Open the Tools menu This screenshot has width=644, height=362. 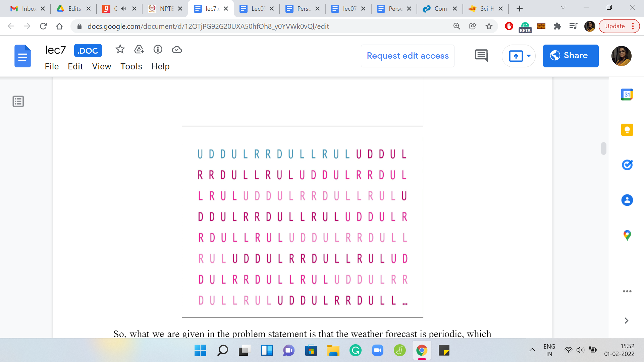(131, 66)
